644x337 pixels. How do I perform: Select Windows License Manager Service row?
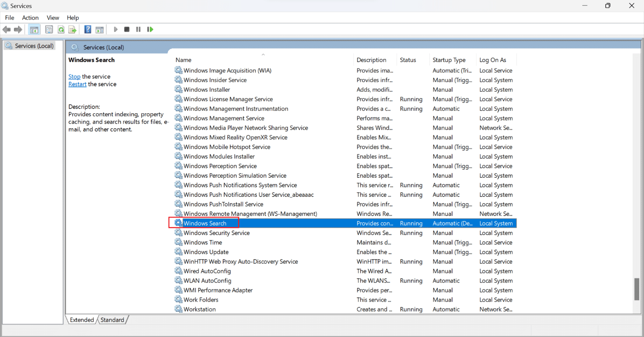click(345, 99)
